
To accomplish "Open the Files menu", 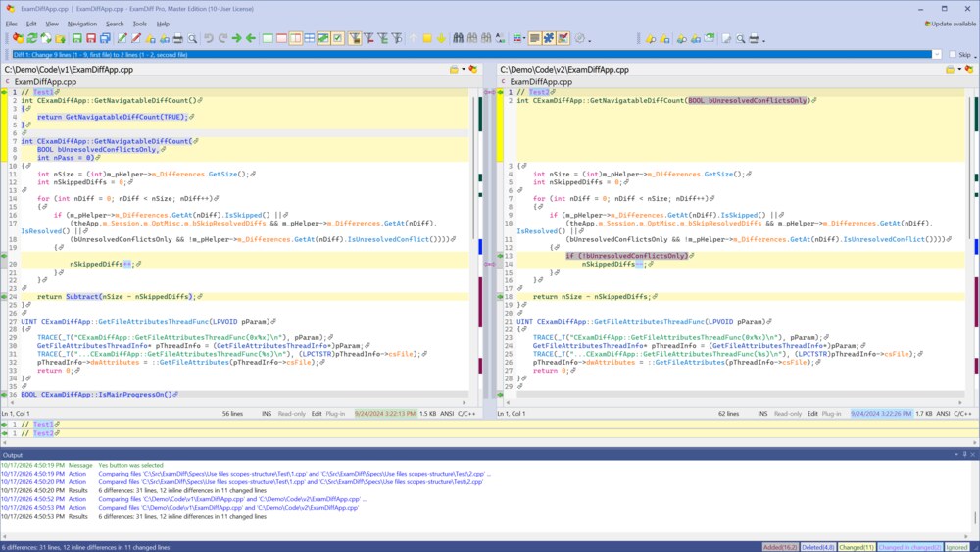I will pos(11,24).
